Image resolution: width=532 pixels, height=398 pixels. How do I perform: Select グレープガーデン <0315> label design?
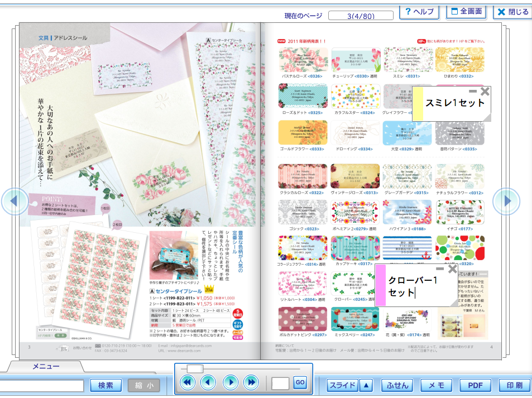(x=408, y=176)
